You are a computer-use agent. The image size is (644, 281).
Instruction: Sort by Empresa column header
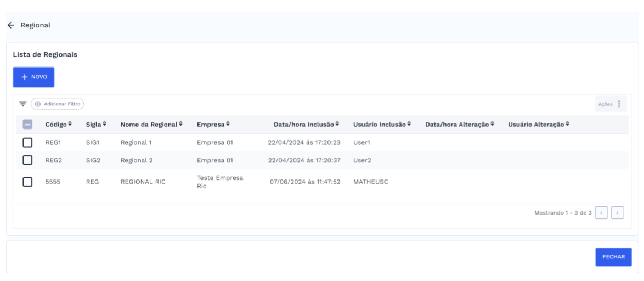(213, 125)
